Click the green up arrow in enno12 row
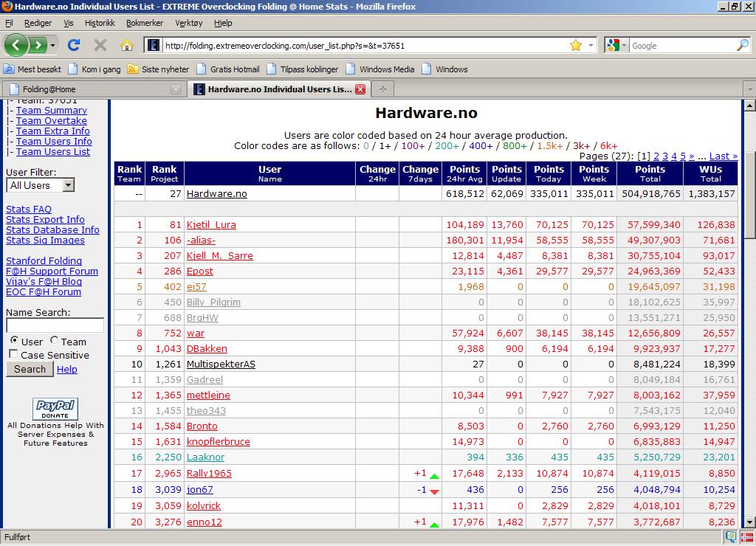Screen dimensions: 756x546 pyautogui.click(x=434, y=525)
